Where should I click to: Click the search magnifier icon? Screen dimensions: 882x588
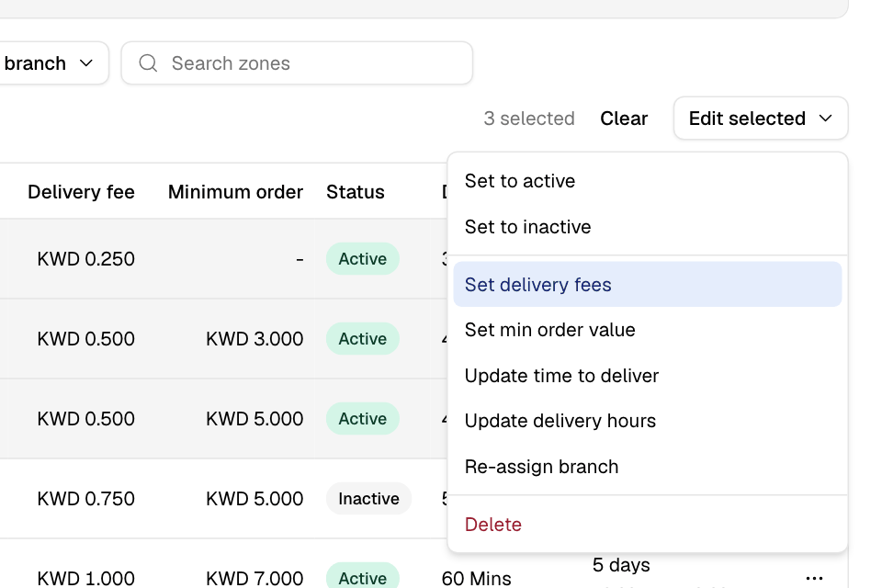click(148, 63)
